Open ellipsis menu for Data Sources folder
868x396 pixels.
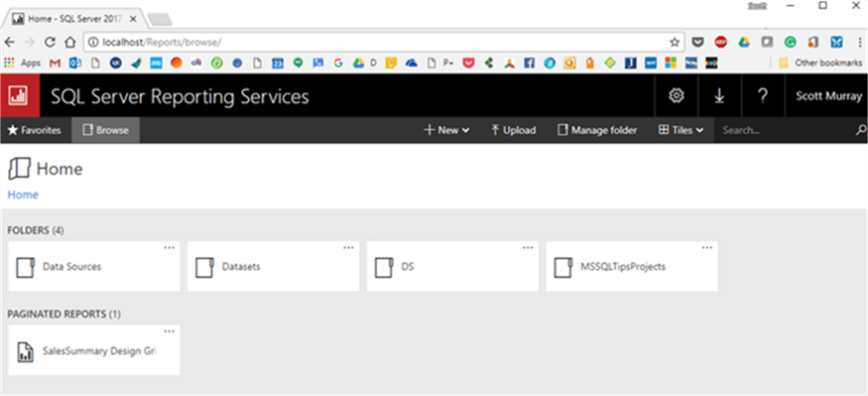pyautogui.click(x=170, y=247)
